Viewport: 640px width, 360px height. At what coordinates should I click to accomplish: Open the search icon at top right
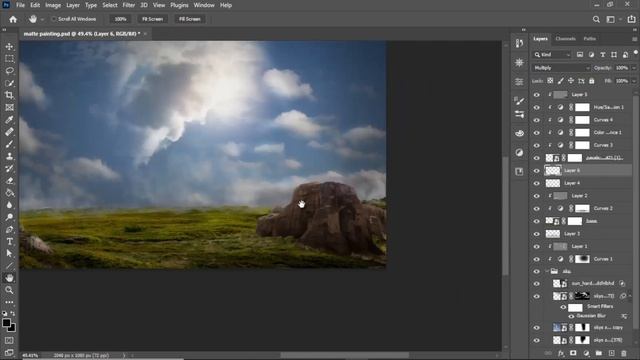click(x=596, y=19)
